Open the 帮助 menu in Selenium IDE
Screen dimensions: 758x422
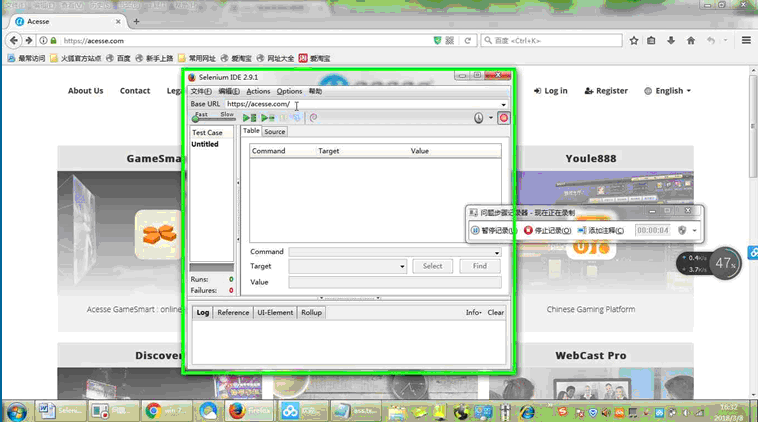pos(315,91)
